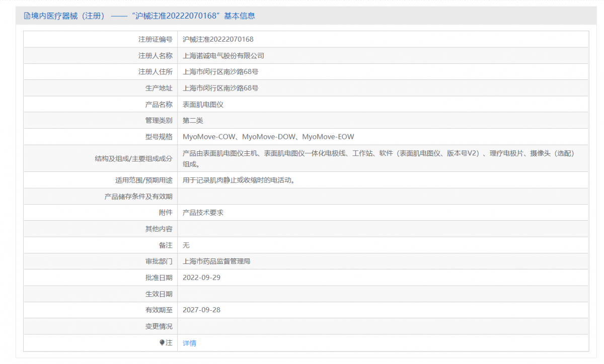Click the header title 境内医疗器械（注册）基本信息
This screenshot has width=604, height=364.
coord(143,16)
